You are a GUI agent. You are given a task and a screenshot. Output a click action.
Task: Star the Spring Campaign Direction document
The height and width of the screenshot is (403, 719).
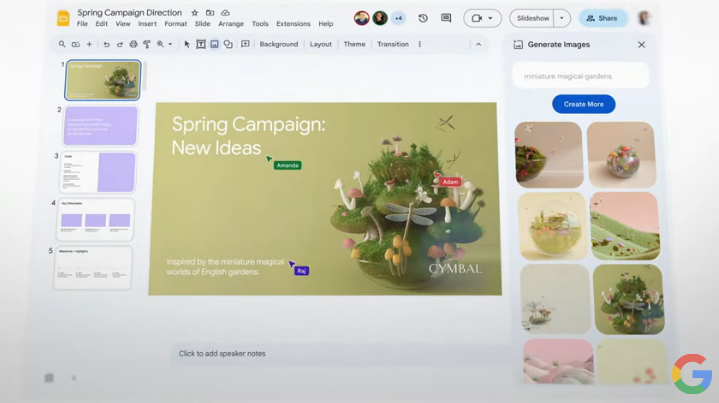pyautogui.click(x=195, y=13)
